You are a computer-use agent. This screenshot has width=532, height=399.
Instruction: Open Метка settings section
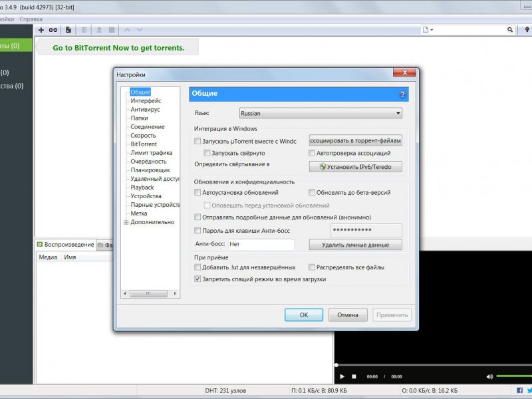click(139, 213)
